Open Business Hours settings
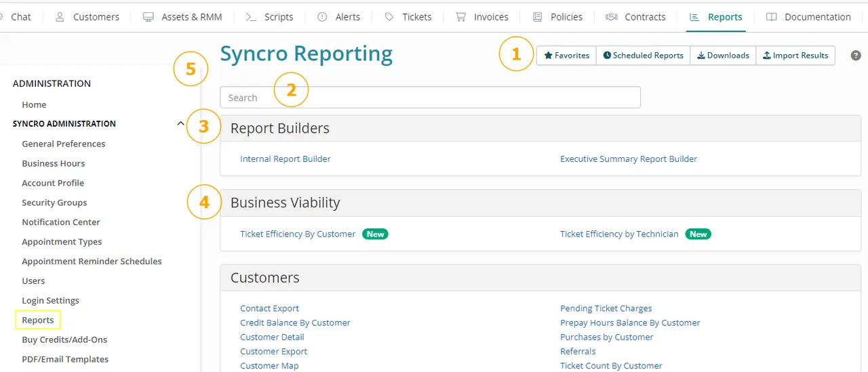The width and height of the screenshot is (868, 372). [x=54, y=163]
